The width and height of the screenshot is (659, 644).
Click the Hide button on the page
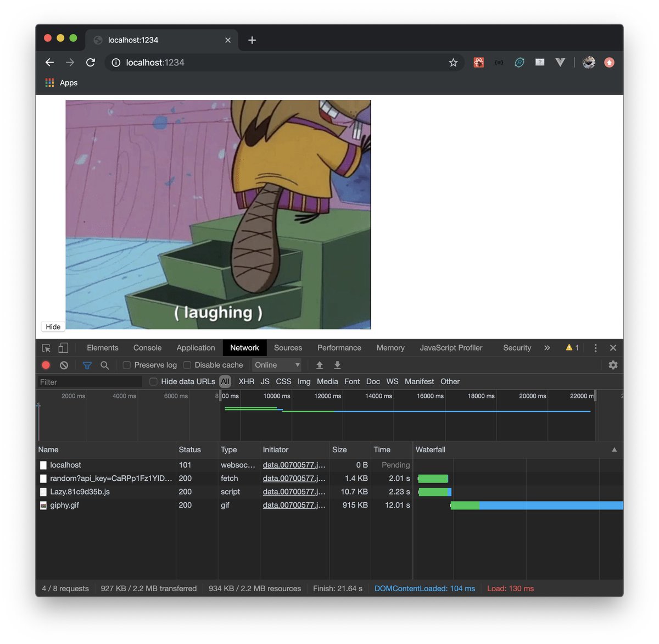click(52, 326)
